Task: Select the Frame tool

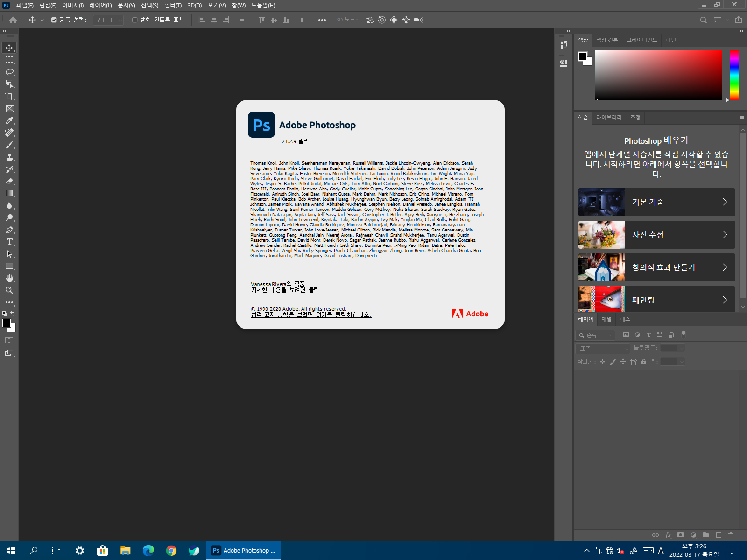Action: click(9, 108)
